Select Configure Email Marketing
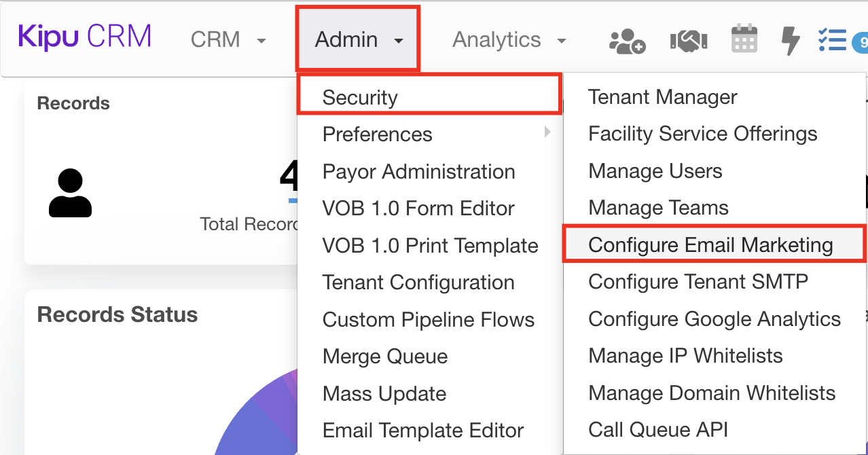Viewport: 868px width, 455px height. (710, 245)
